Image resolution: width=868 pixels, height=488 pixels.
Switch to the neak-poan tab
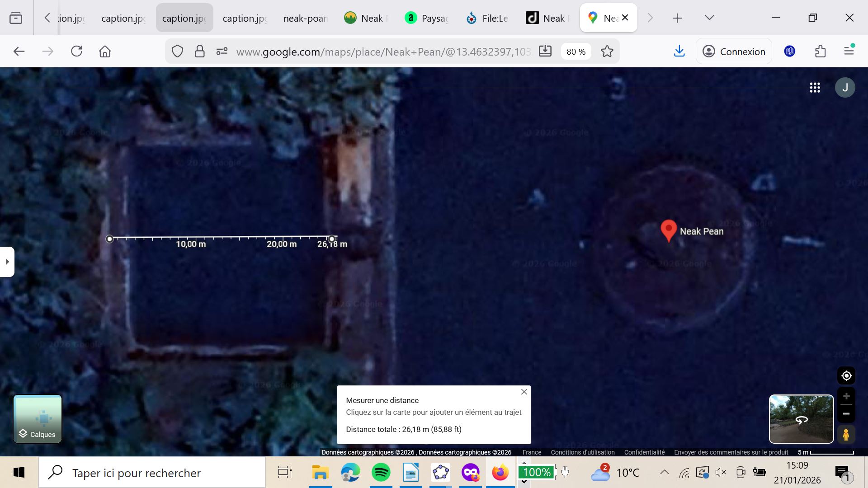305,18
